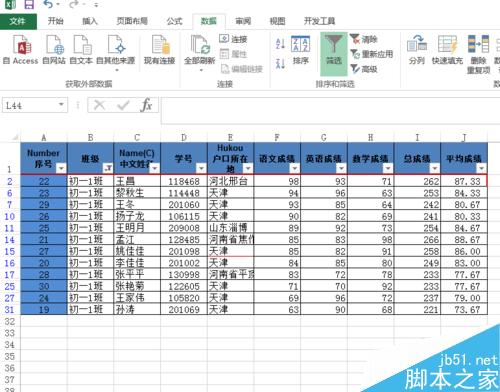Click student ID cell 106115
500x392 pixels.
pyautogui.click(x=184, y=216)
